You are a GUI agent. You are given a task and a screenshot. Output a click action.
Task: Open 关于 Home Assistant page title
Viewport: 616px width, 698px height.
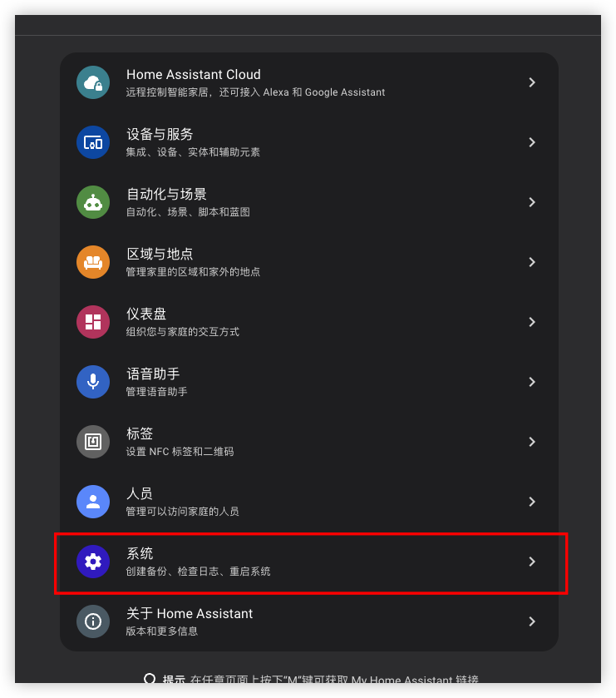(190, 613)
